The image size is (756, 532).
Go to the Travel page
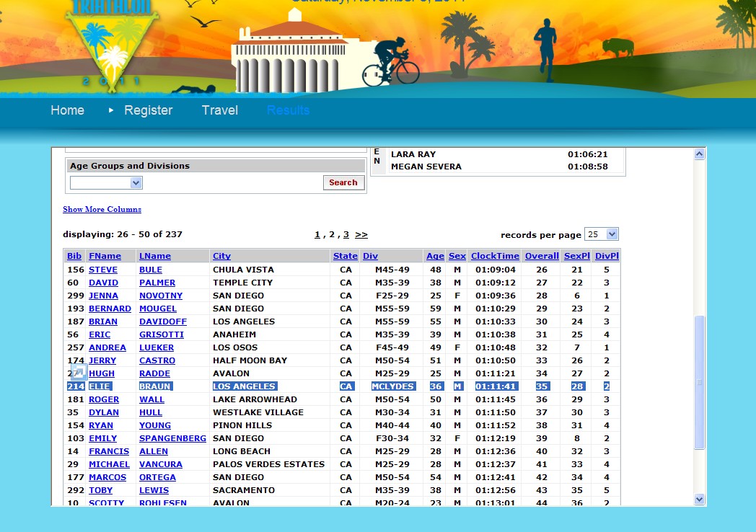(219, 110)
